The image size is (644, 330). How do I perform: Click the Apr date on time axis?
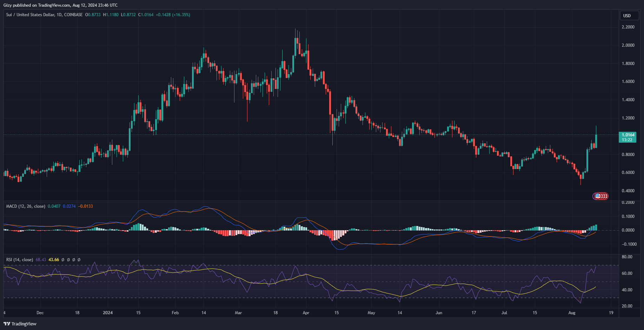[x=306, y=313]
